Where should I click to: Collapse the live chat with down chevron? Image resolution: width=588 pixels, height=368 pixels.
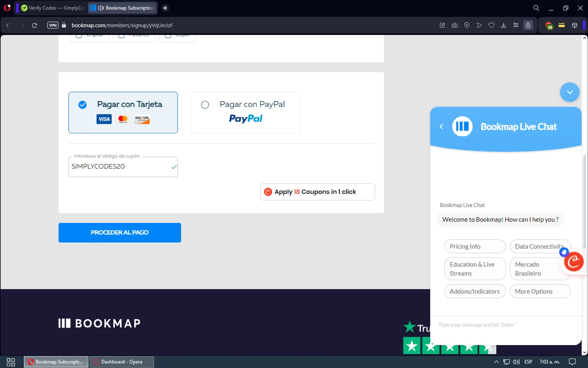click(570, 92)
